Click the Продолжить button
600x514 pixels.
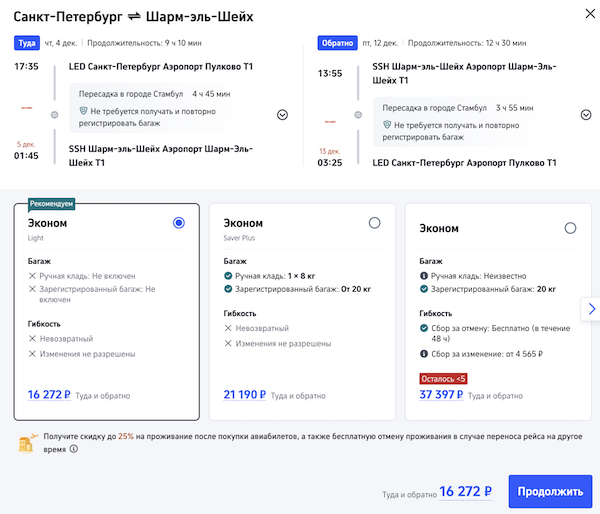550,491
